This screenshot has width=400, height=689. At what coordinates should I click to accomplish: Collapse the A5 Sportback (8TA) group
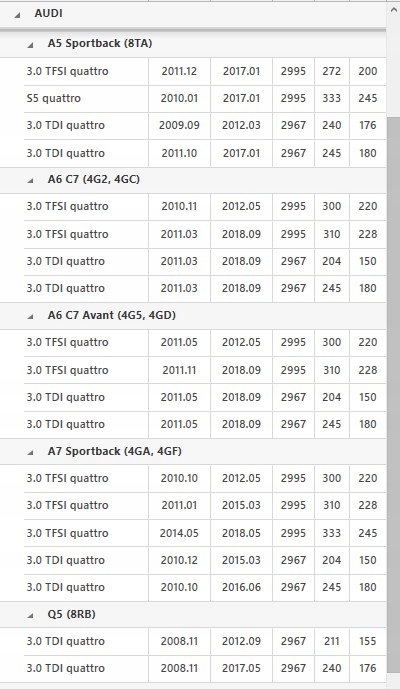[x=30, y=45]
